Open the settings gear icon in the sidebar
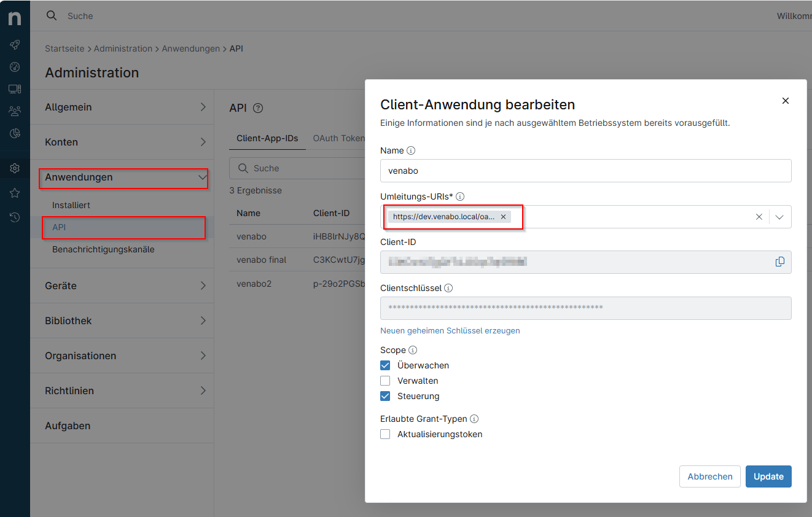Screen dimensions: 812x517 [x=15, y=168]
